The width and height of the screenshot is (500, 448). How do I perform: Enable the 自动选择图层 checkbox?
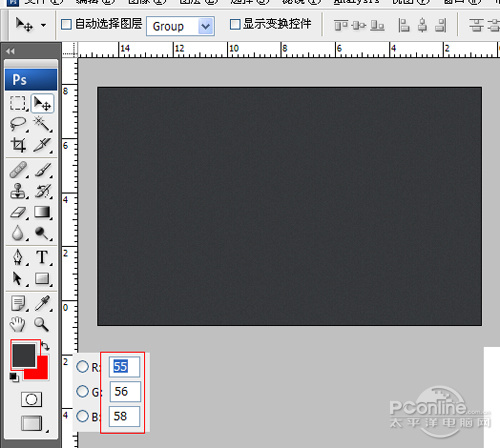click(66, 24)
